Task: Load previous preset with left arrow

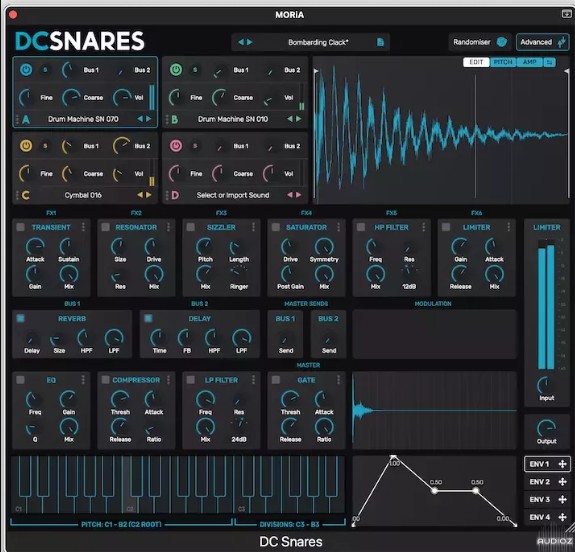Action: [x=241, y=42]
